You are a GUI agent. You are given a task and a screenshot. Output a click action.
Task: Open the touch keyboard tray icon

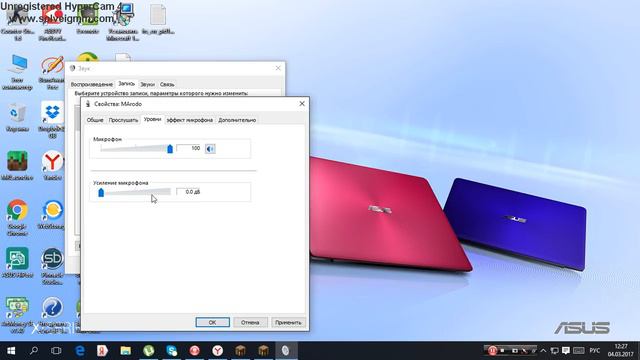pyautogui.click(x=578, y=351)
